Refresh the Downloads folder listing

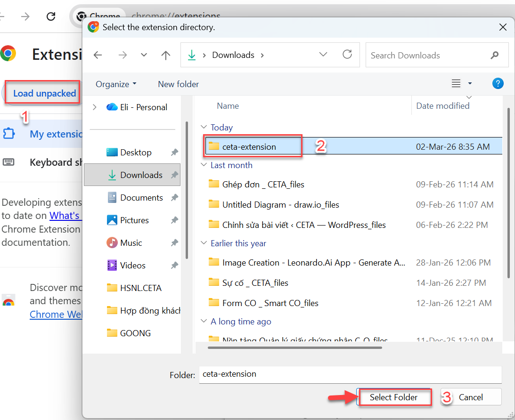tap(347, 55)
